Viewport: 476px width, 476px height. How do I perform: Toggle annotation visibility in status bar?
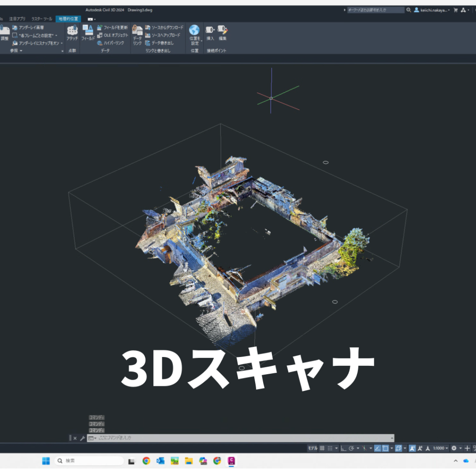pyautogui.click(x=412, y=448)
